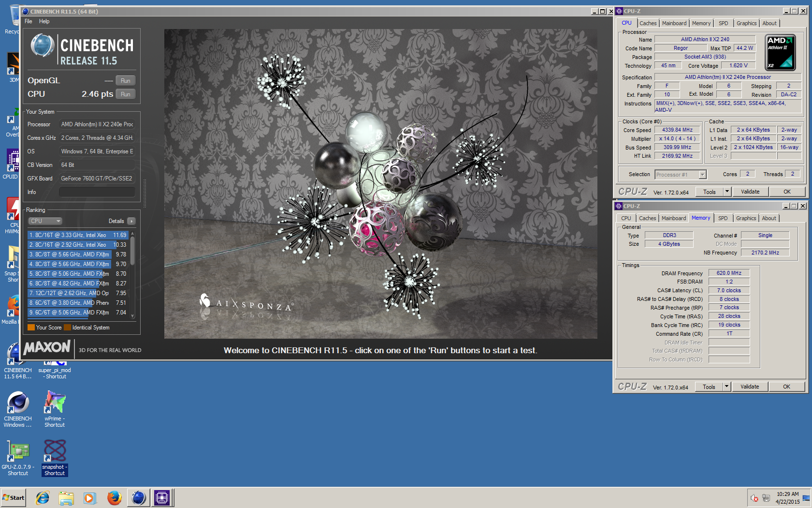
Task: Click the DRAM Frequency value 620.0 MHz
Action: coord(729,273)
